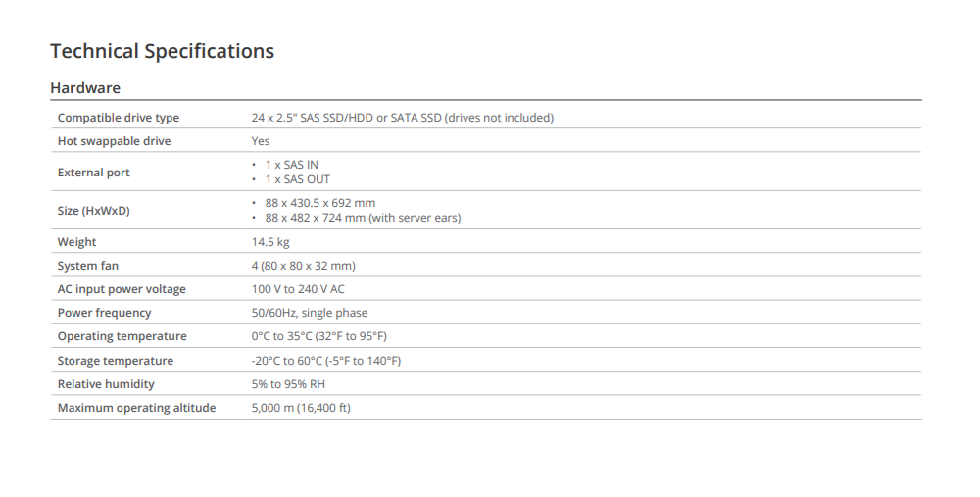Click the AC input power voltage label
This screenshot has width=980, height=497.
122,289
